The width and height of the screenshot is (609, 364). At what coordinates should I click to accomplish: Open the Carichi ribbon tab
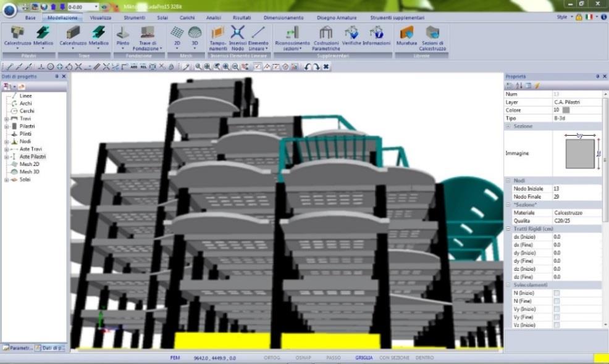point(187,18)
